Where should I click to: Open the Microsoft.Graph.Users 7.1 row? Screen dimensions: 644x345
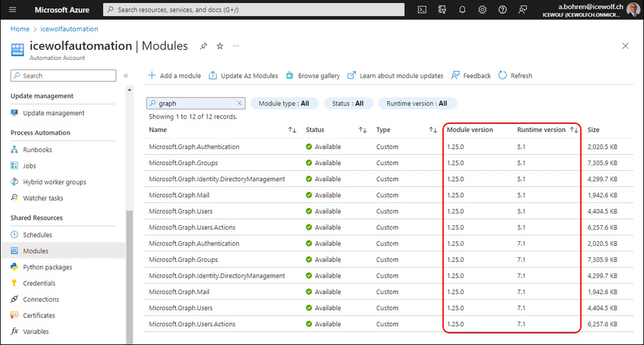(388, 308)
